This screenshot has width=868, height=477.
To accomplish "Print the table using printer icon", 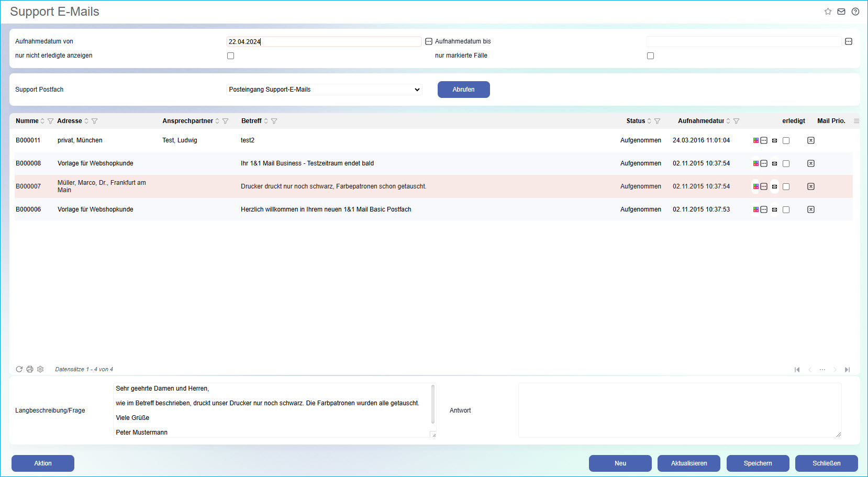I will 30,369.
